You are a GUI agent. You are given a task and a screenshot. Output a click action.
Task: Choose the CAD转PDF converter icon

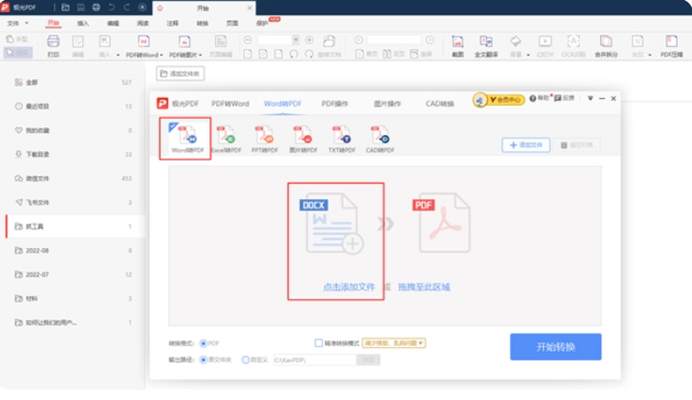pos(378,137)
